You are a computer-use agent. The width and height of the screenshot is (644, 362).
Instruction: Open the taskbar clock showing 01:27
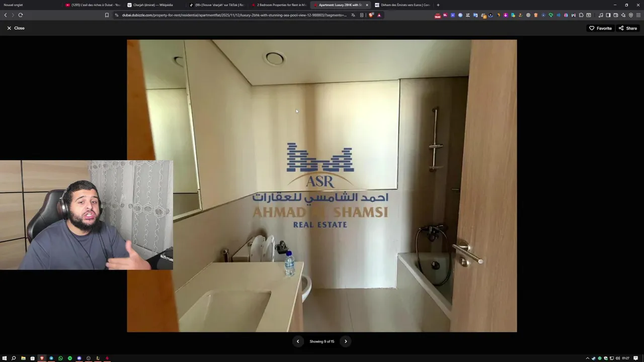point(626,358)
